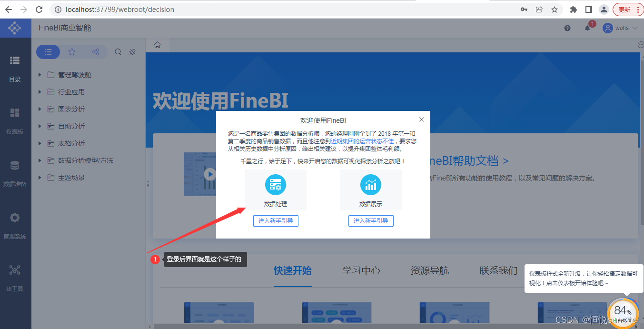
Task: Click the 仪表板样式全新升级 tooltip message
Action: (x=584, y=278)
